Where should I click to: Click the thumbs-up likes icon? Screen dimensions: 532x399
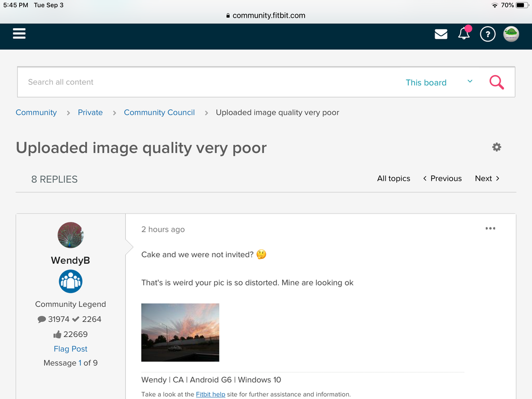click(57, 335)
